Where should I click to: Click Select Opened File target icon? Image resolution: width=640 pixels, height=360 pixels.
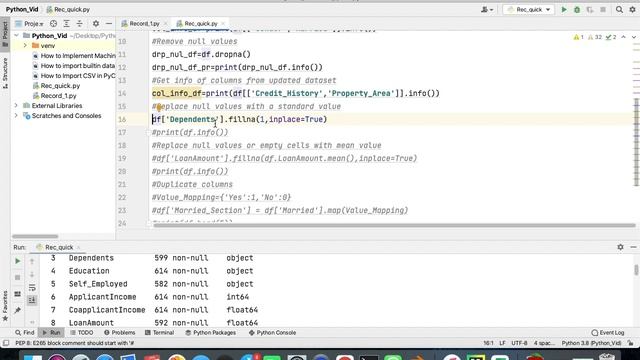pos(53,24)
